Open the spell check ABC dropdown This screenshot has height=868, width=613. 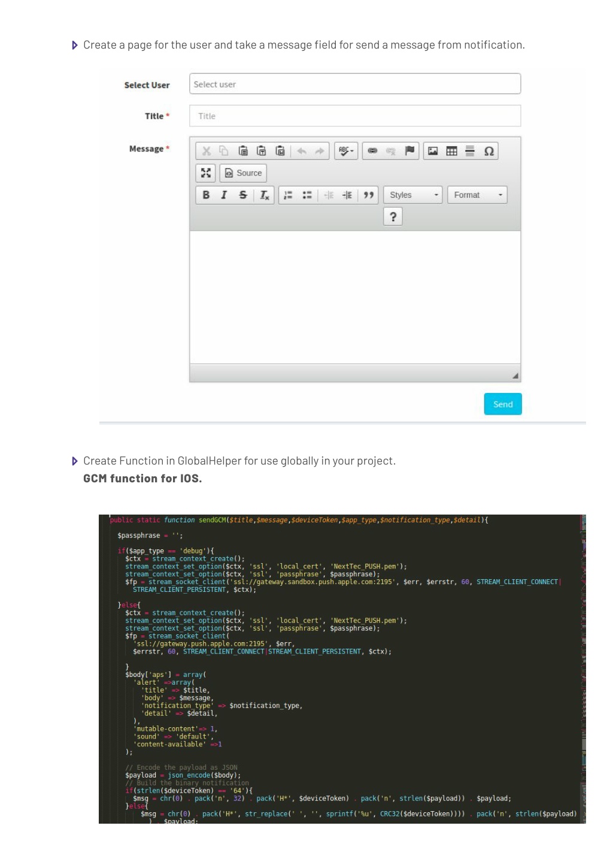coord(346,151)
